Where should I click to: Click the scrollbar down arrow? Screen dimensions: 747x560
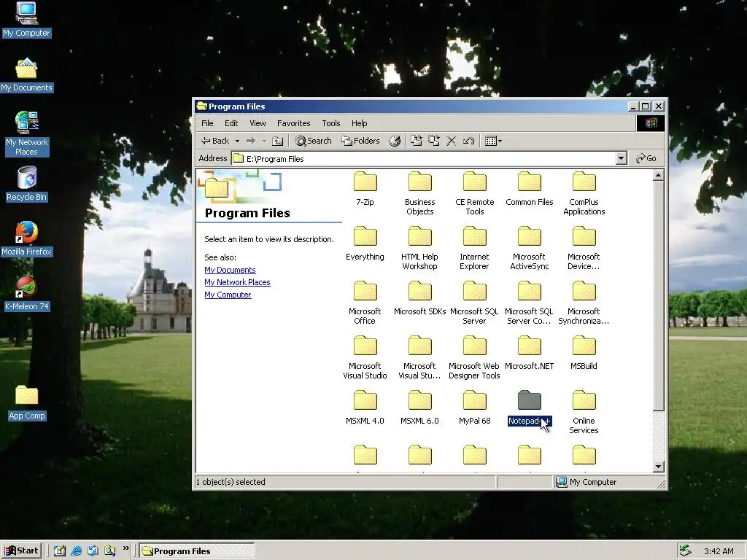tap(659, 467)
